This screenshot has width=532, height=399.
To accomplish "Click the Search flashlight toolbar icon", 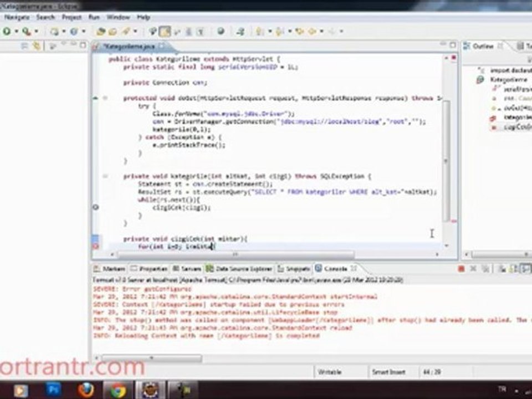I will 126,32.
